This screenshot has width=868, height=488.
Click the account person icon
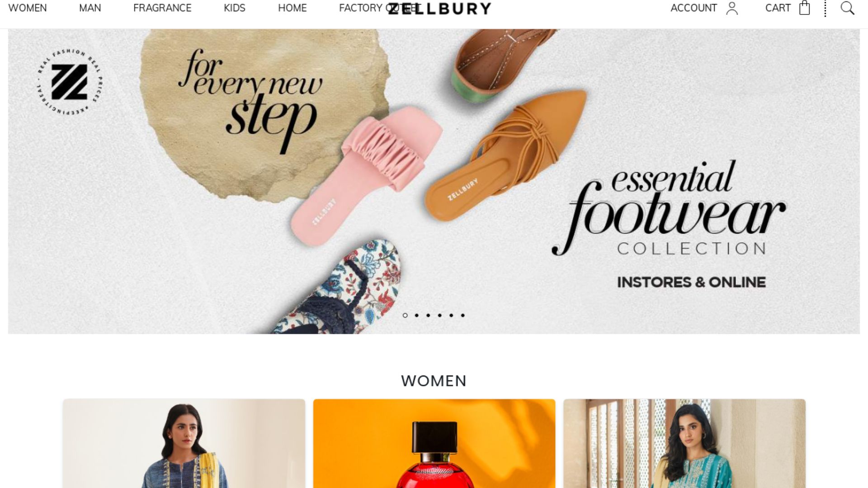(x=732, y=8)
